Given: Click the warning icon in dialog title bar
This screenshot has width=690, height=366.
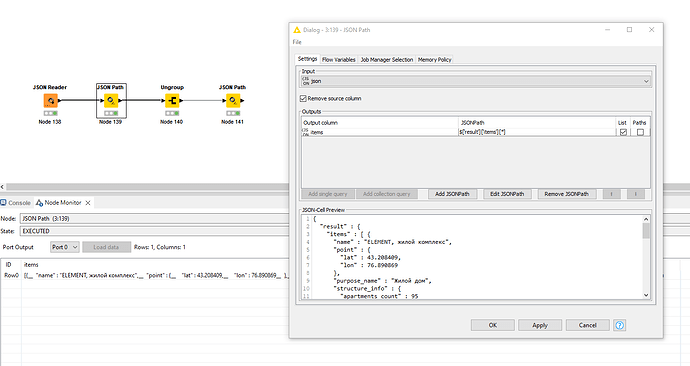Looking at the screenshot, I should coord(297,30).
